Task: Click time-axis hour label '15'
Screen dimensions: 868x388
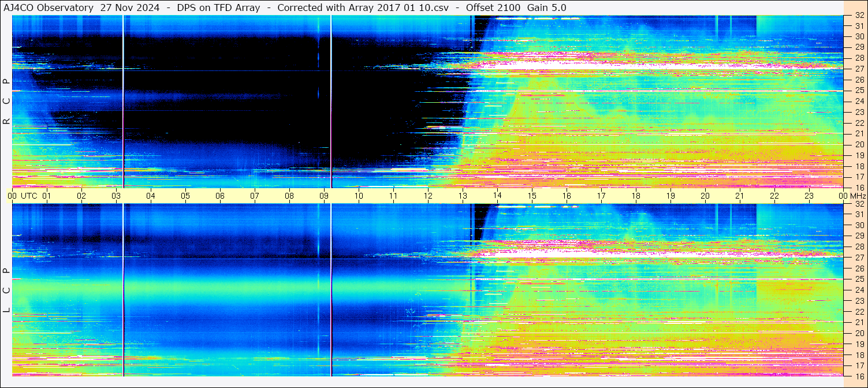Action: click(532, 196)
